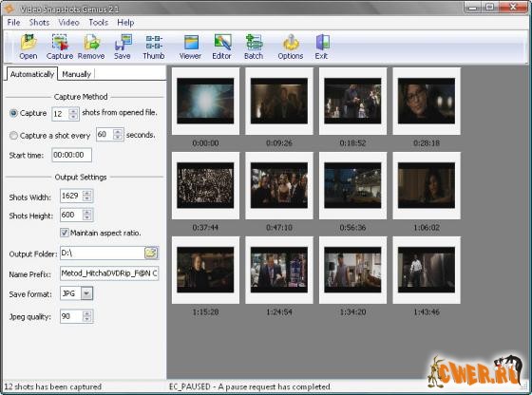Screen dimensions: 532x395
Task: Select the Capture shots from opened file radio
Action: tap(13, 113)
